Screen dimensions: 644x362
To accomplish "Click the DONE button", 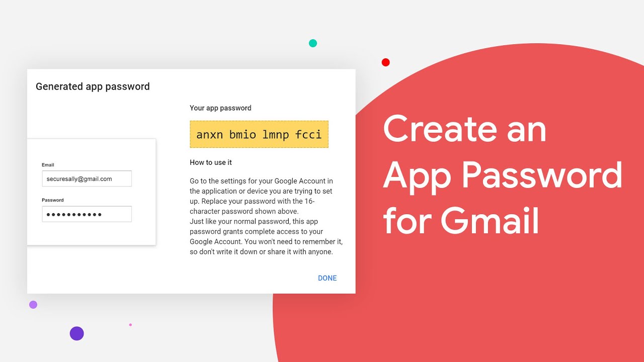I will tap(327, 278).
